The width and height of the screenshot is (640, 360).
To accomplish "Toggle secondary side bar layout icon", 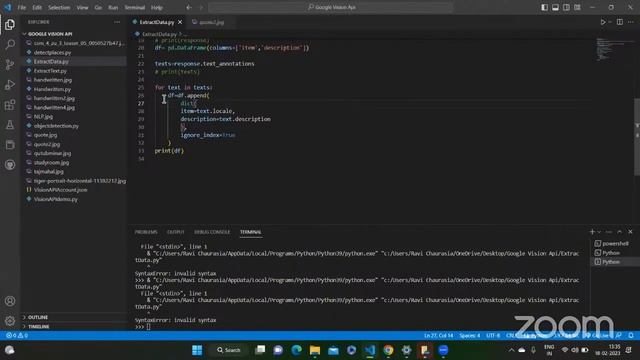I will [x=567, y=7].
